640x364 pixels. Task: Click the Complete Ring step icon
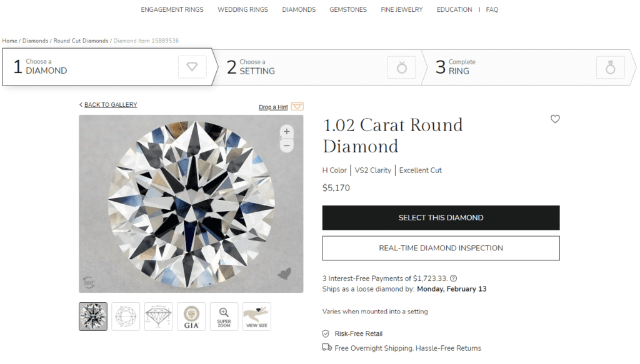coord(610,67)
